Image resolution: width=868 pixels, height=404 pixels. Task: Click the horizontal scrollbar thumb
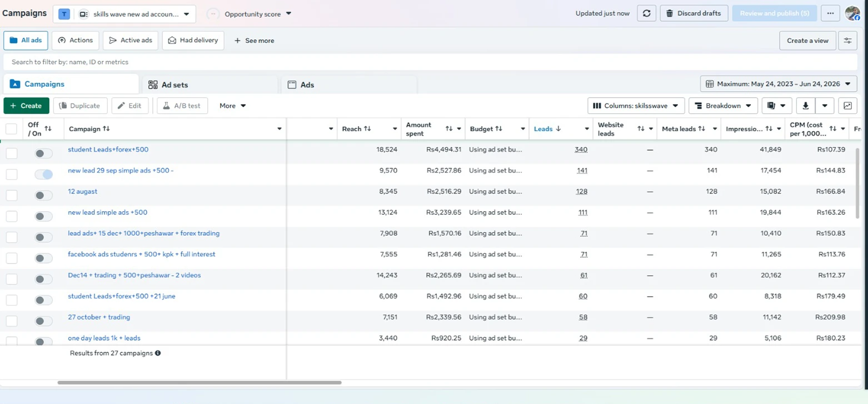click(199, 382)
